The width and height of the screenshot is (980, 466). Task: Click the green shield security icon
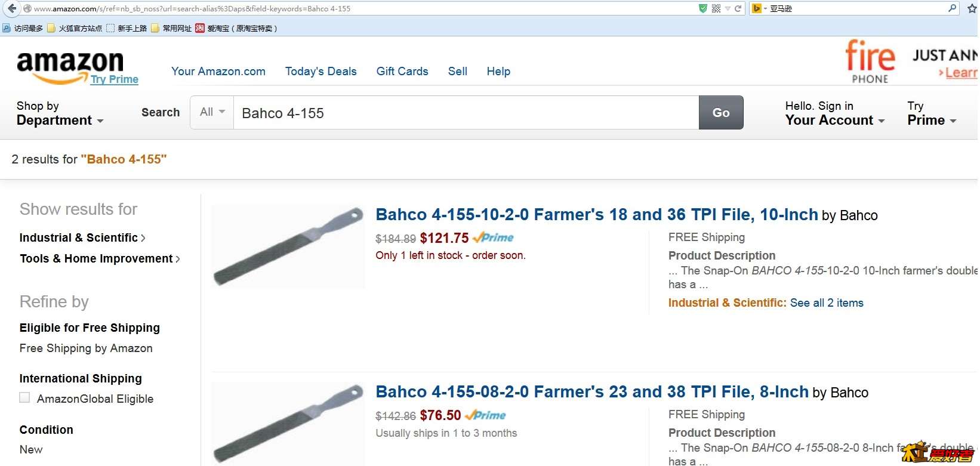(x=703, y=8)
